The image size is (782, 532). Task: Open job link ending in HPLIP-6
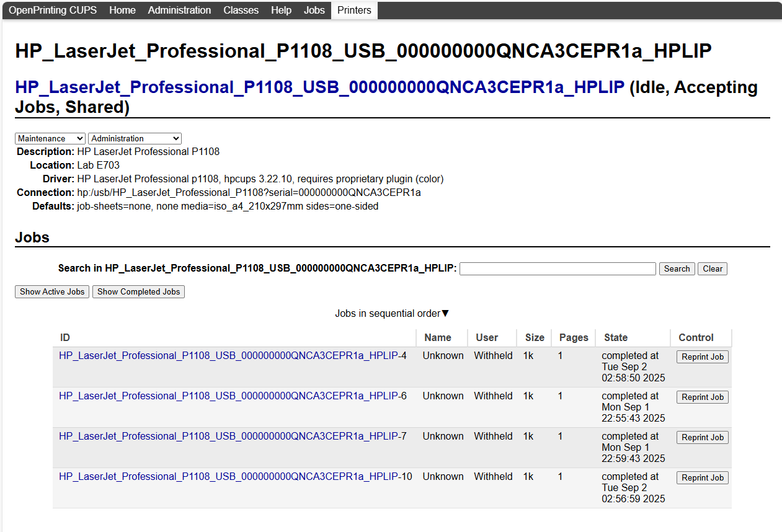point(233,396)
